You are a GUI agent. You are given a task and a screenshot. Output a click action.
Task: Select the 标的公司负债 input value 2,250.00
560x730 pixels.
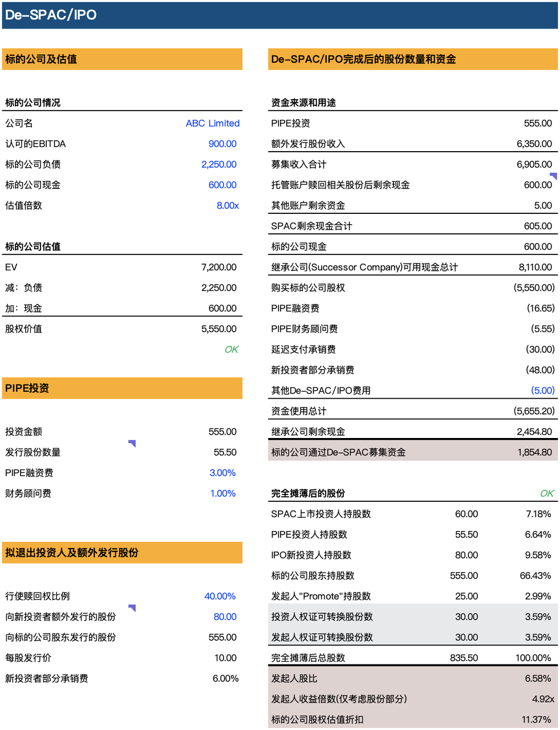pyautogui.click(x=218, y=164)
